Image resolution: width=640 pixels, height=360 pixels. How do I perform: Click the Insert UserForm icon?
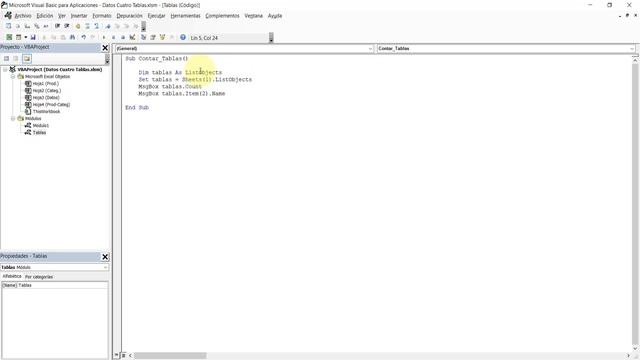tap(18, 37)
